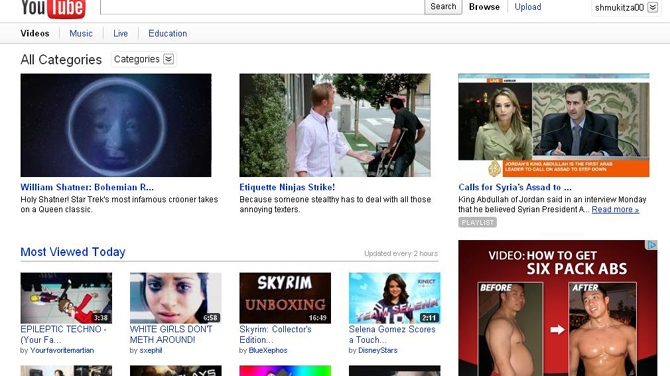Expand the Categories dropdown
This screenshot has width=670, height=376.
tap(144, 59)
